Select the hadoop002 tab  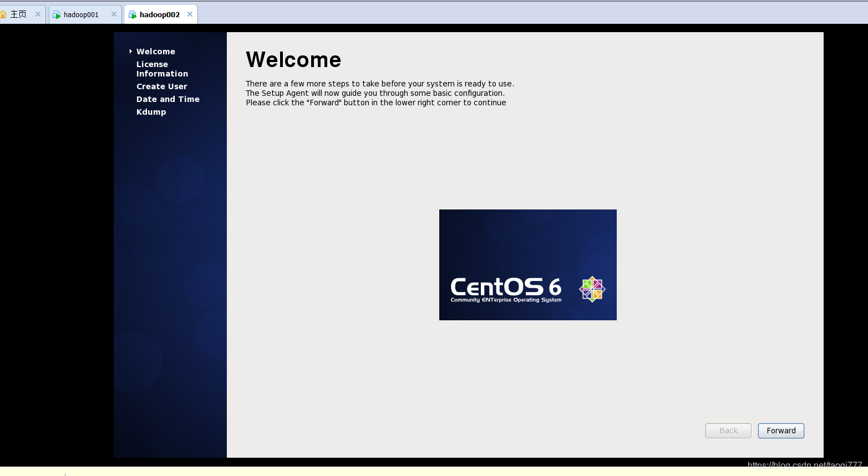click(x=160, y=14)
